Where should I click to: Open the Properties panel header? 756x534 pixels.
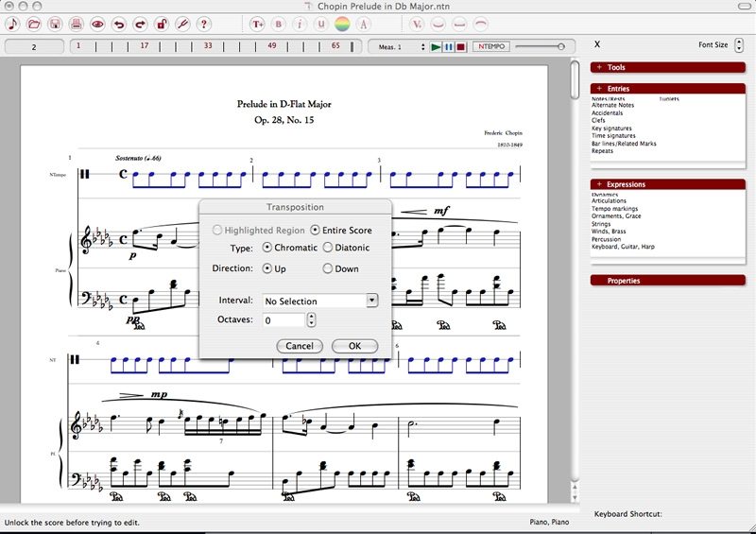click(x=668, y=281)
